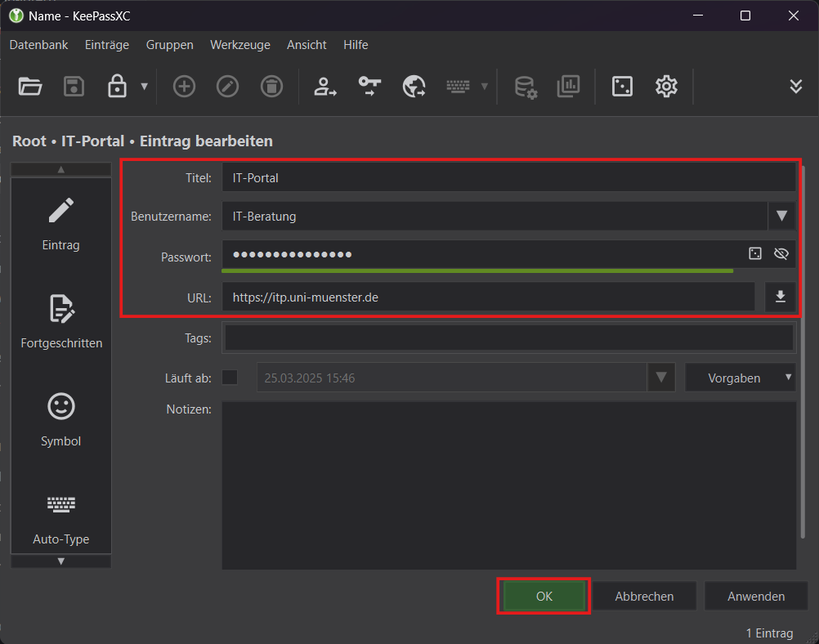Image resolution: width=819 pixels, height=644 pixels.
Task: Open the database settings icon
Action: pos(525,86)
